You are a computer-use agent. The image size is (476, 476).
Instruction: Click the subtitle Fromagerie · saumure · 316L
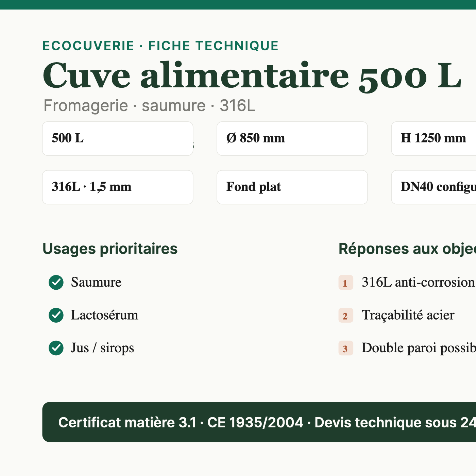pyautogui.click(x=149, y=106)
